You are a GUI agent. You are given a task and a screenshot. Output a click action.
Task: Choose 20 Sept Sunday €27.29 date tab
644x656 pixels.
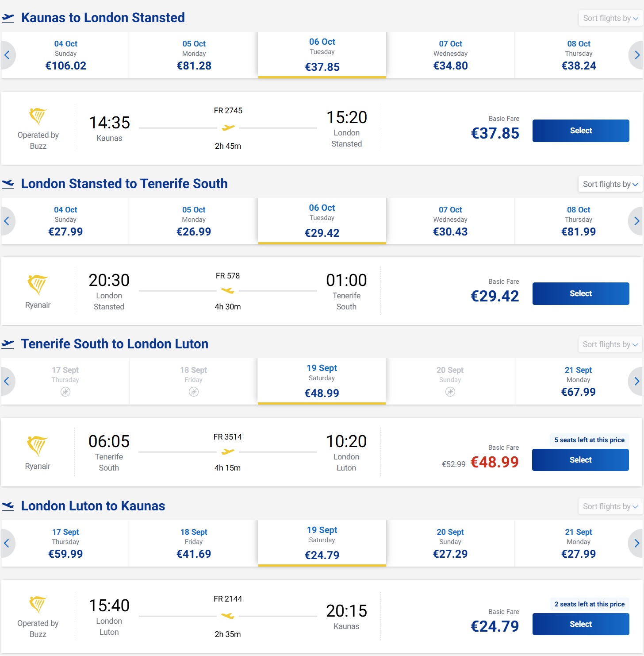pos(450,544)
